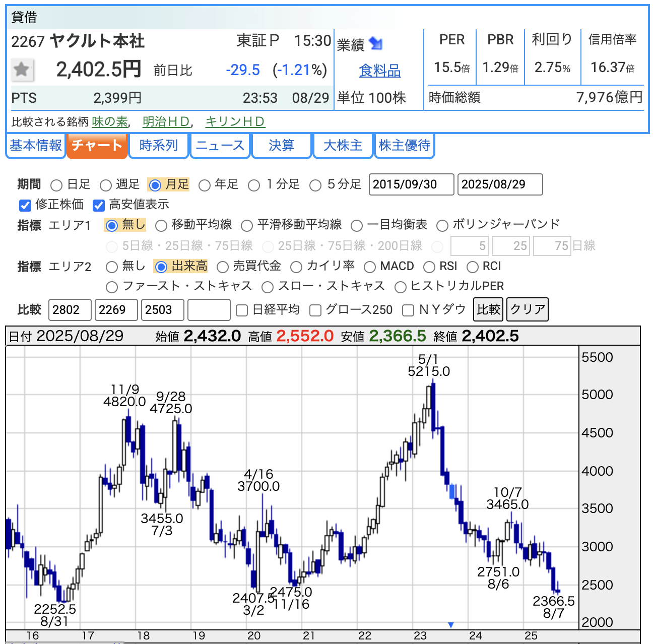
Task: Enable the ＮＹダウ comparison checkbox
Action: [408, 310]
